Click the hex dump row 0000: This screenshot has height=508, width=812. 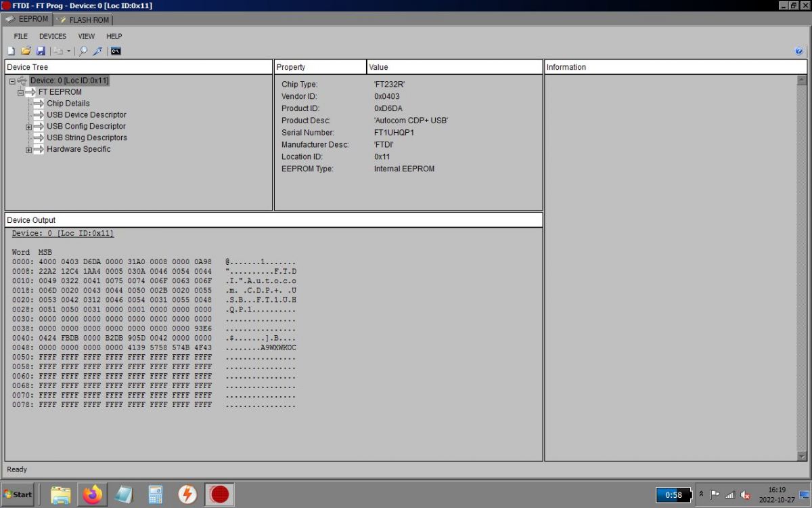tap(154, 262)
